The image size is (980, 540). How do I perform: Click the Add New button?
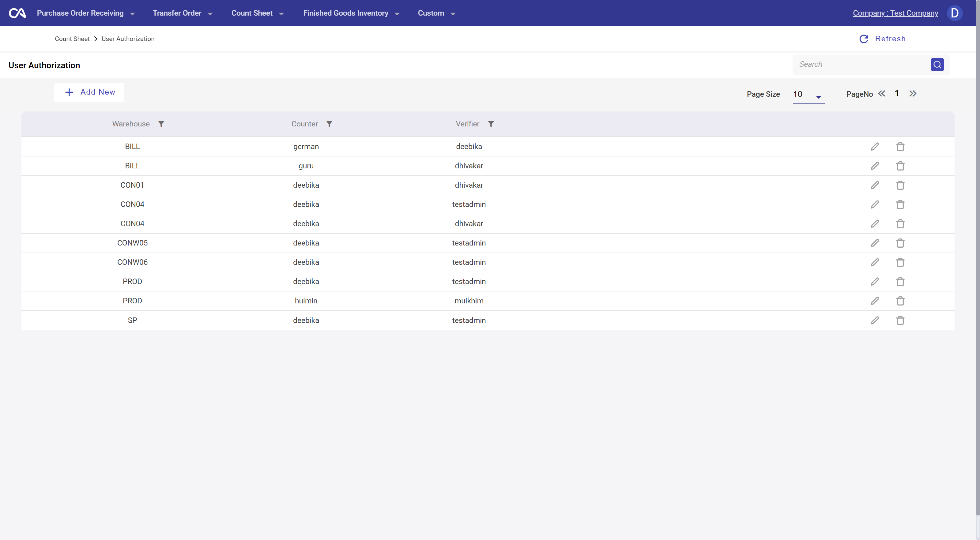[x=89, y=92]
